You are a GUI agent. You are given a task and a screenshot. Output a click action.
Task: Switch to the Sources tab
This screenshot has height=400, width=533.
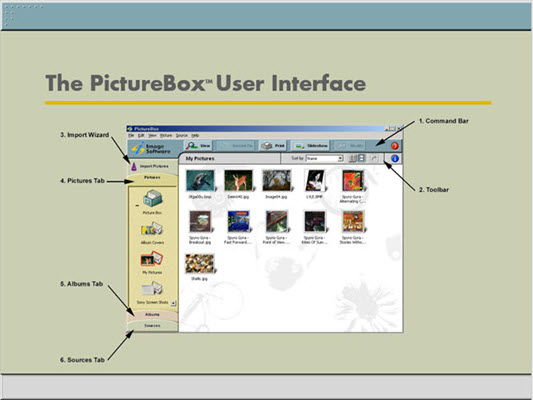tap(152, 326)
